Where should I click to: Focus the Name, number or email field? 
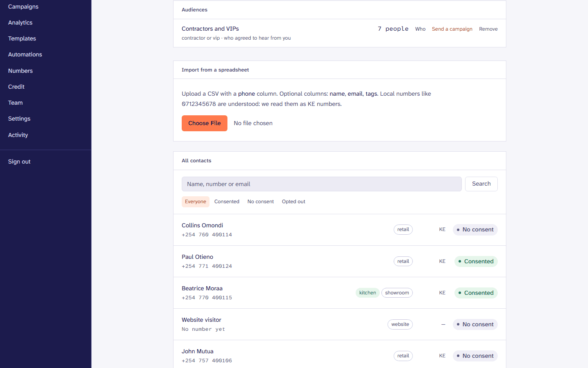tap(322, 184)
